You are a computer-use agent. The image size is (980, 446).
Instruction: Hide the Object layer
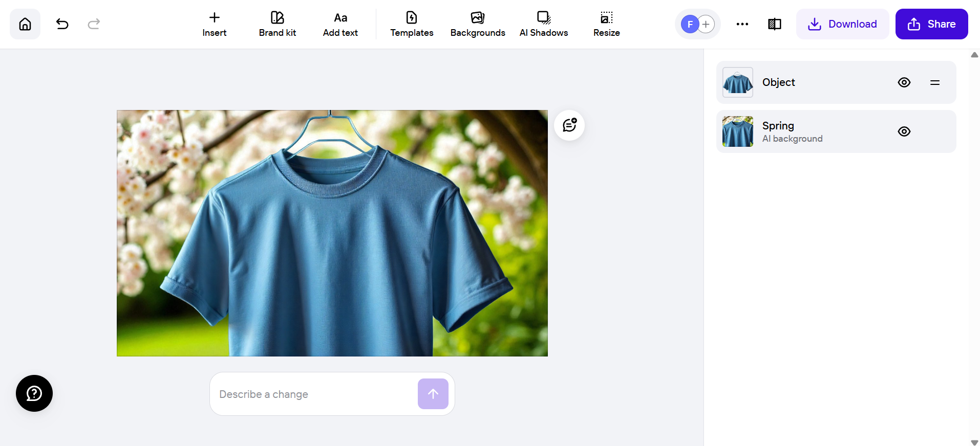click(904, 82)
